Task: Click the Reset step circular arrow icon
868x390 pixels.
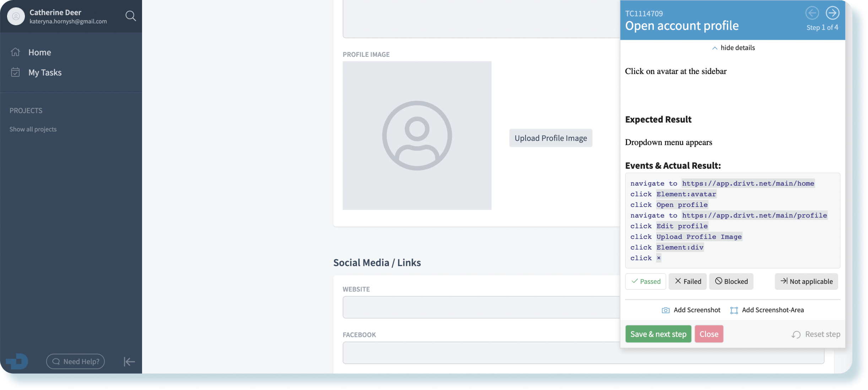Action: coord(796,334)
